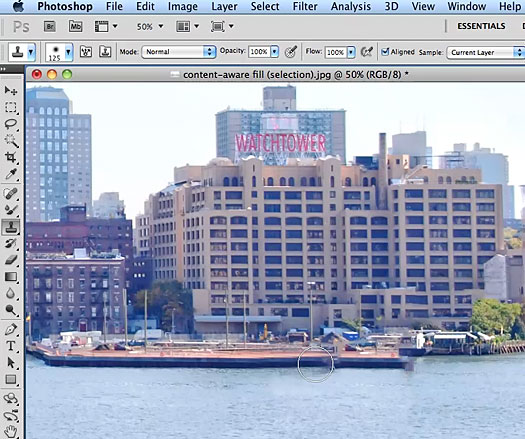
Task: Select the Hand tool
Action: click(x=11, y=431)
